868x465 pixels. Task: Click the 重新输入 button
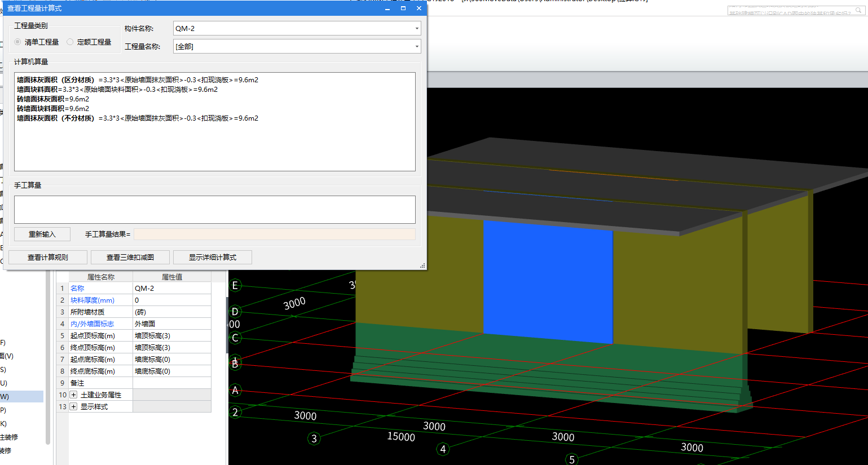(42, 234)
